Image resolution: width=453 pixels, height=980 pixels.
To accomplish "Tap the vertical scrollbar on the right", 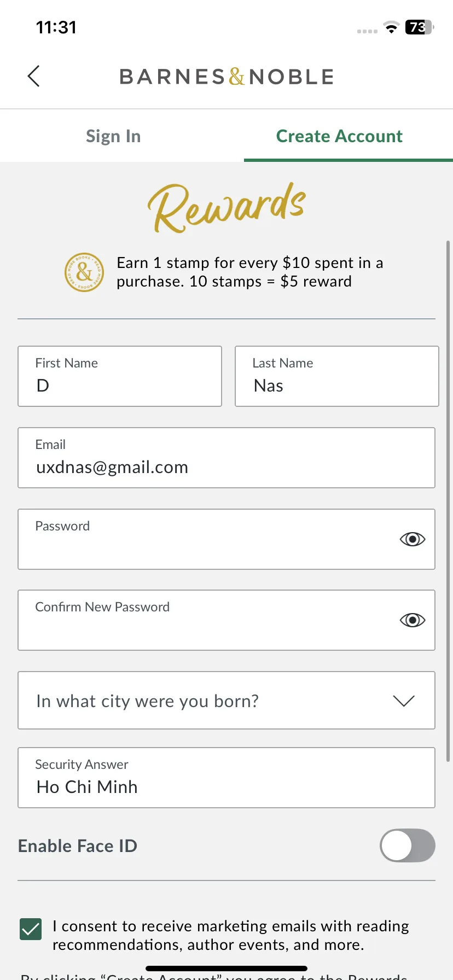I will pos(449,501).
